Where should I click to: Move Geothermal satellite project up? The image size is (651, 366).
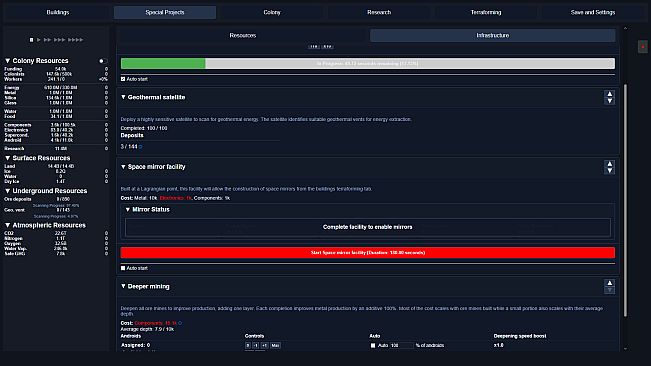(609, 94)
